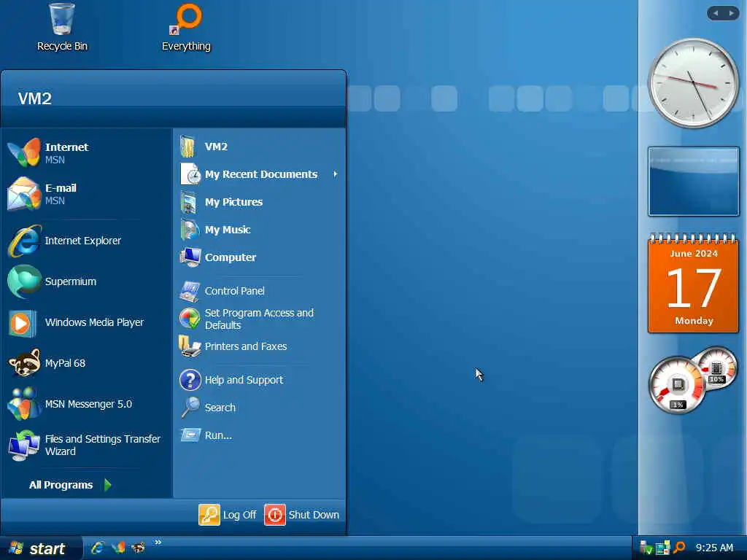This screenshot has width=747, height=560.
Task: Open MSN E-mail in Start menu
Action: pyautogui.click(x=87, y=194)
